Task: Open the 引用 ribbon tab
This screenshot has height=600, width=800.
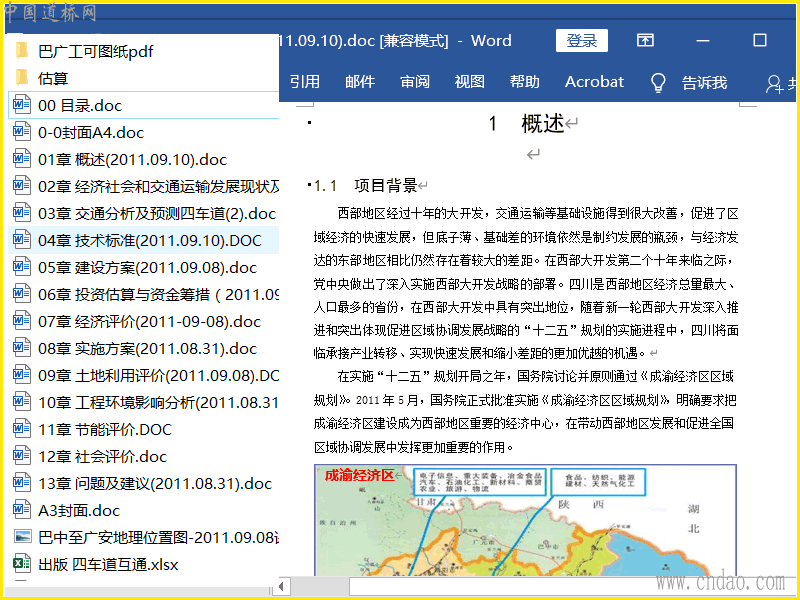Action: tap(305, 82)
